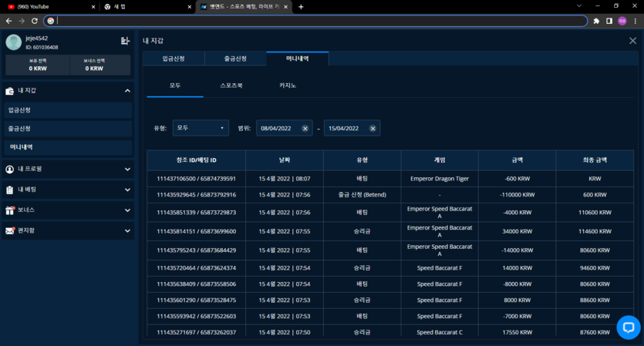
Task: Select row 111437106500 / 65874739591
Action: (x=390, y=179)
